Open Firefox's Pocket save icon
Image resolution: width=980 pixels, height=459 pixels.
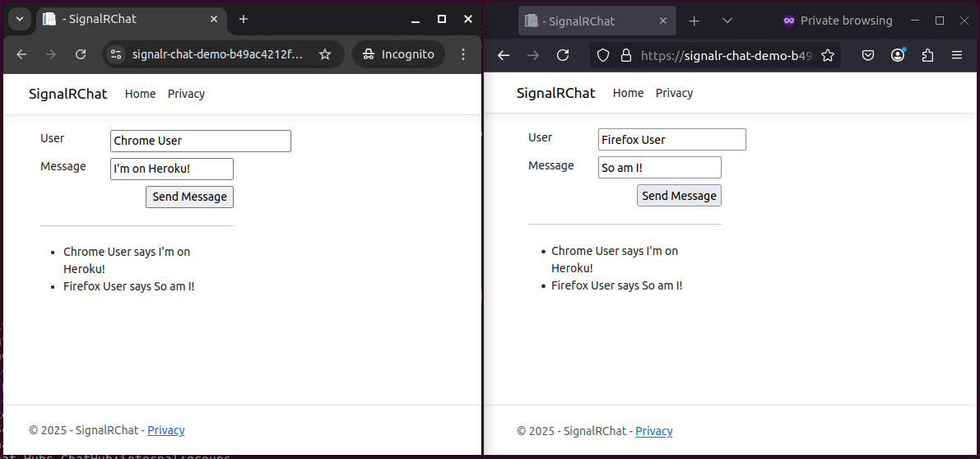(x=868, y=55)
